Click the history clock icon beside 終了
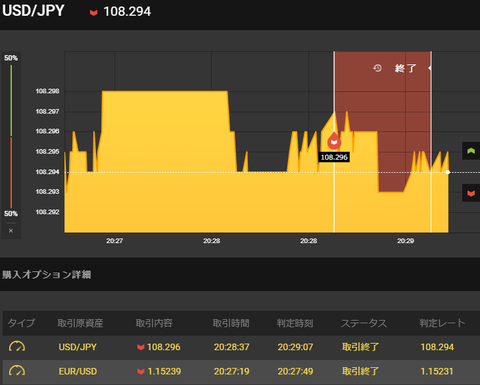 [377, 68]
